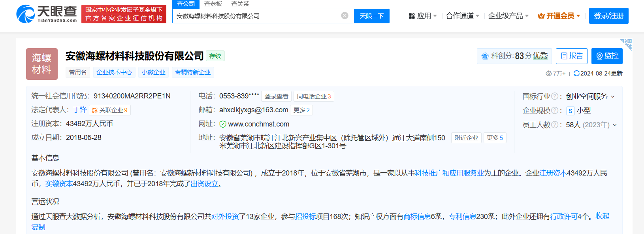
Task: Click the 监控 monitor button
Action: (607, 56)
